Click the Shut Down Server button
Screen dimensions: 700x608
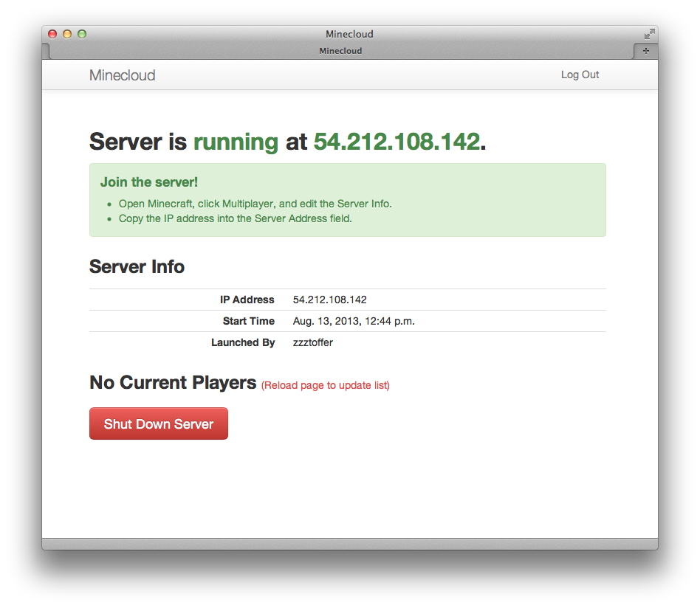(159, 424)
